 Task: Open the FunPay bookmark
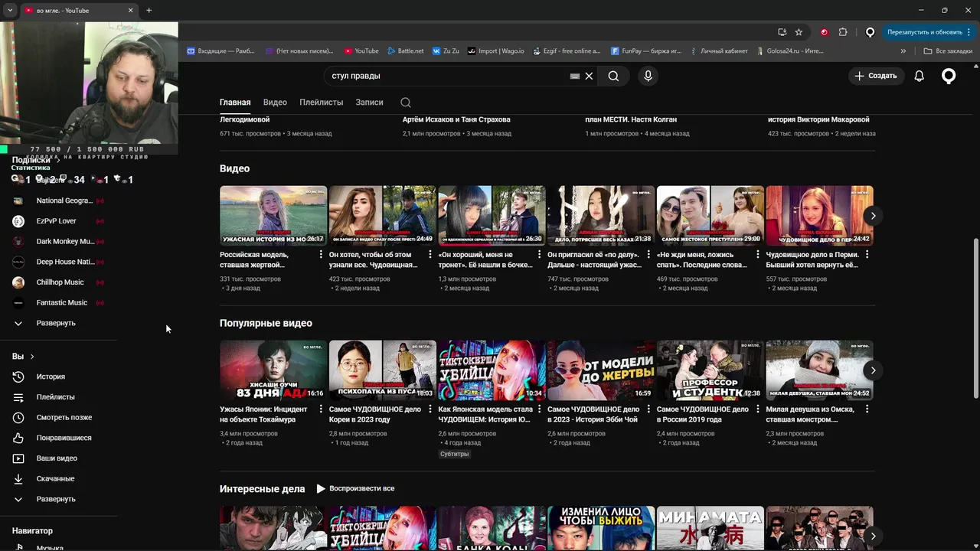[646, 51]
